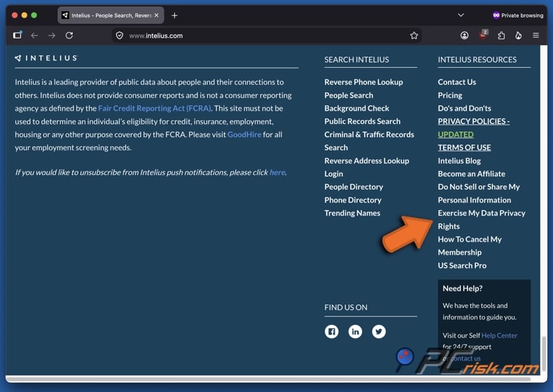Open a new tab with plus button

click(x=174, y=15)
